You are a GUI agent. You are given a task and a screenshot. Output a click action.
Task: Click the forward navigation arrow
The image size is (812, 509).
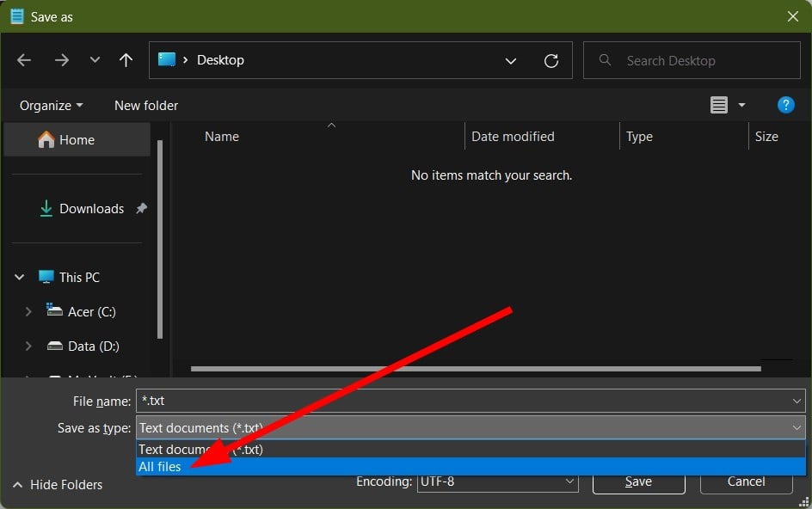tap(61, 59)
